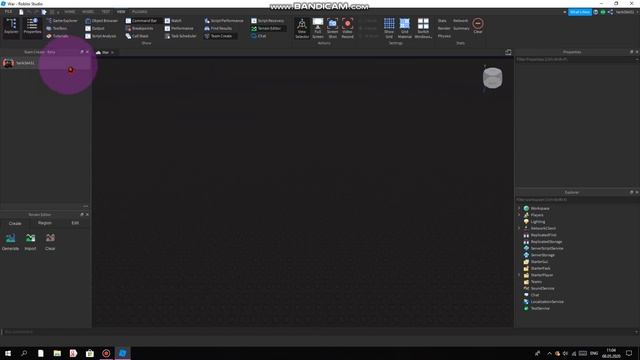Toggle the Terrain Editor panel
The width and height of the screenshot is (640, 360).
(x=267, y=28)
